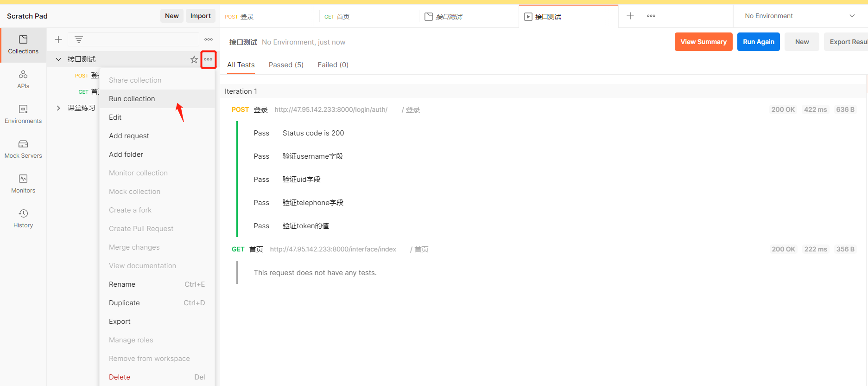Click the 验证username字段 test result

[313, 156]
